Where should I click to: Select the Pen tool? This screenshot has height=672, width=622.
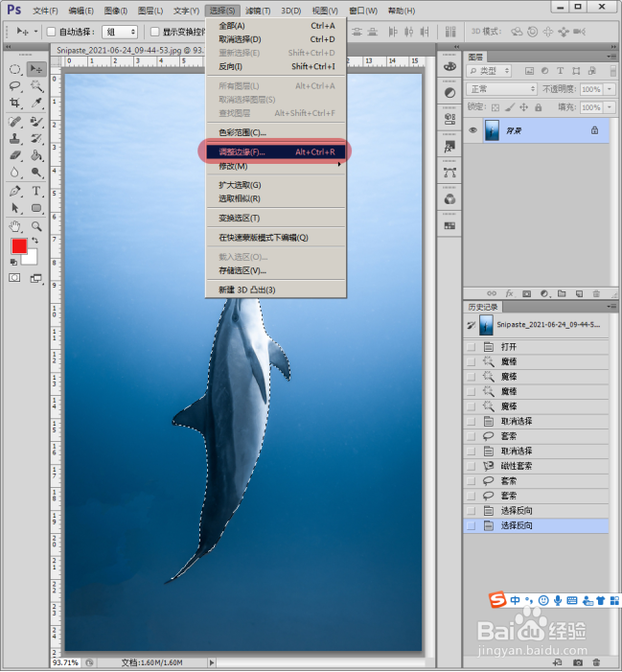(15, 191)
